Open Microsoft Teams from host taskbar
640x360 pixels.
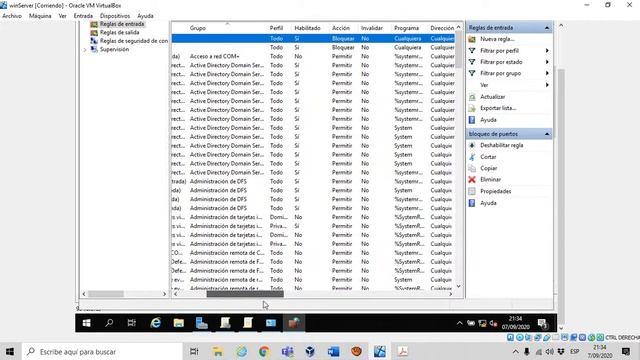click(287, 351)
